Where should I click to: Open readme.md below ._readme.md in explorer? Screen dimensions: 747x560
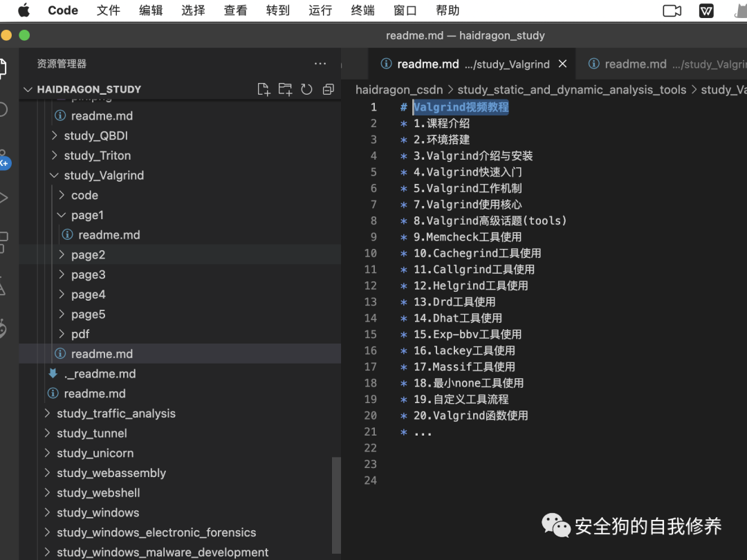click(95, 394)
